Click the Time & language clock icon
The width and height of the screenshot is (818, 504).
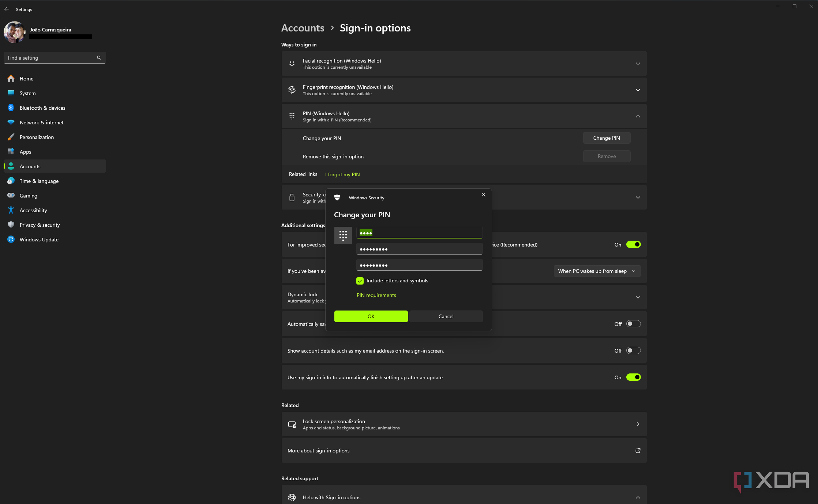pyautogui.click(x=11, y=181)
